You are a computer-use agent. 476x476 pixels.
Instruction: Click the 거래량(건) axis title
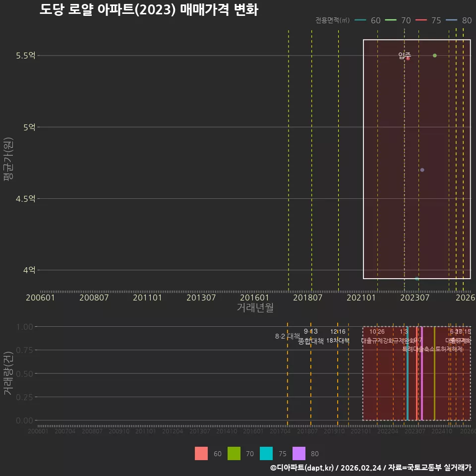point(8,374)
